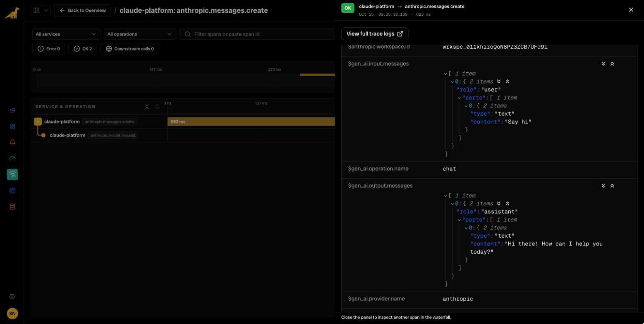Collapse all spans in the waterfall header
Viewport: 644px width, 324px height.
coord(147,107)
